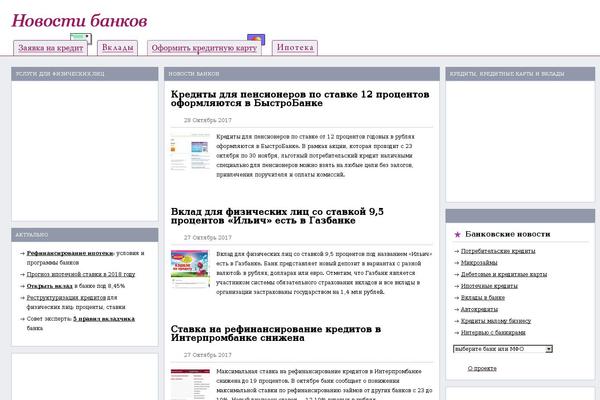Open the Автокредиты category

(479, 309)
